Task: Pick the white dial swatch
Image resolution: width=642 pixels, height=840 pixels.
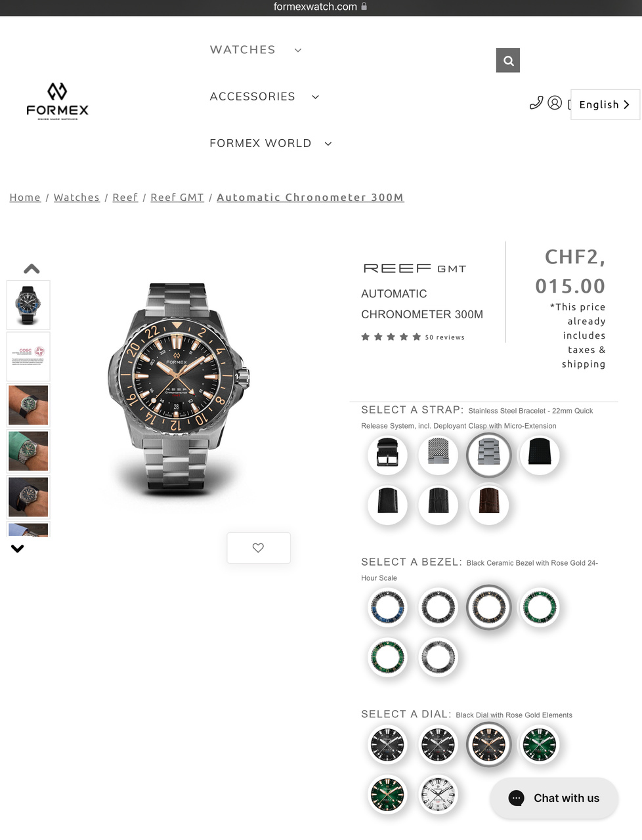Action: tap(439, 794)
